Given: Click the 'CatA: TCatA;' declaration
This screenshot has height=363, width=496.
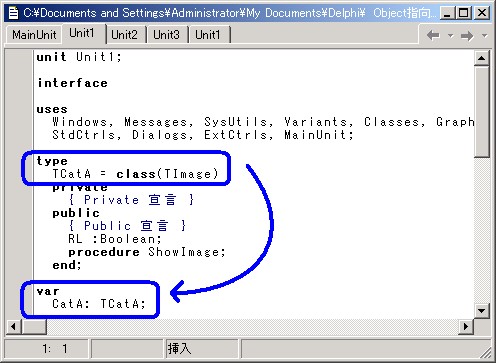Looking at the screenshot, I should [x=99, y=304].
